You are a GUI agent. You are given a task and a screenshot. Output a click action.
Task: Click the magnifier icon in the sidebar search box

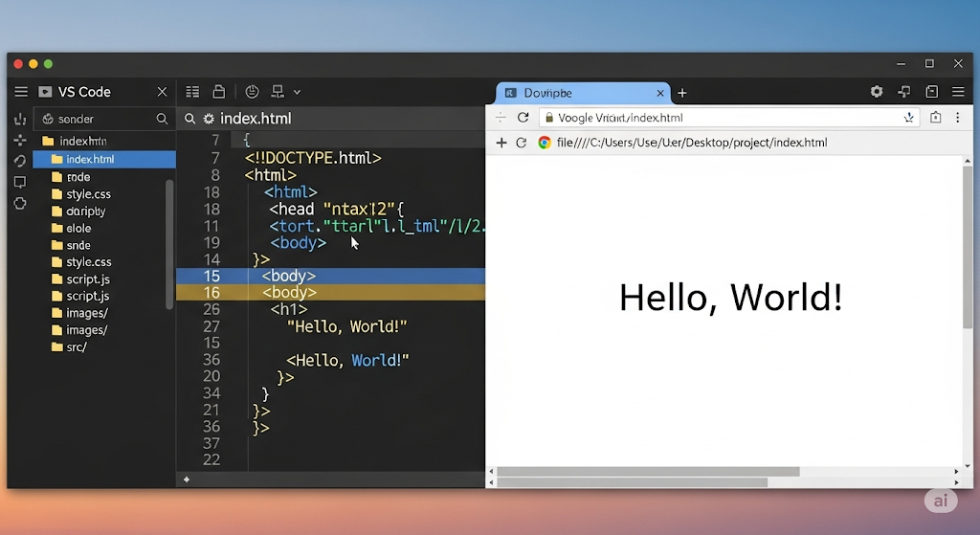pos(162,119)
